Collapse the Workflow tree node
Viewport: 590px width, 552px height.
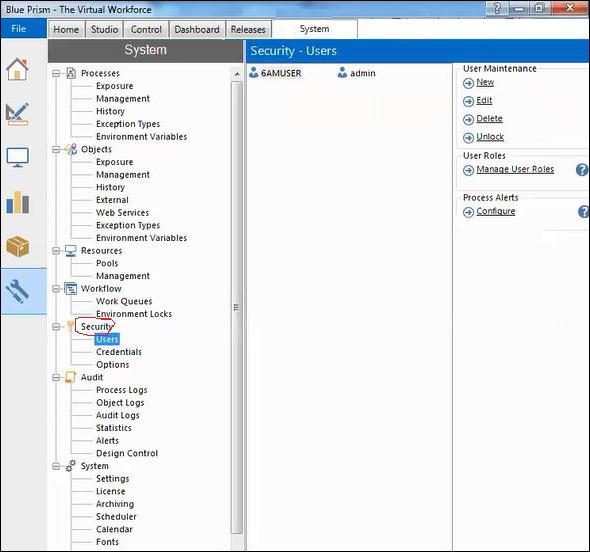[x=56, y=289]
